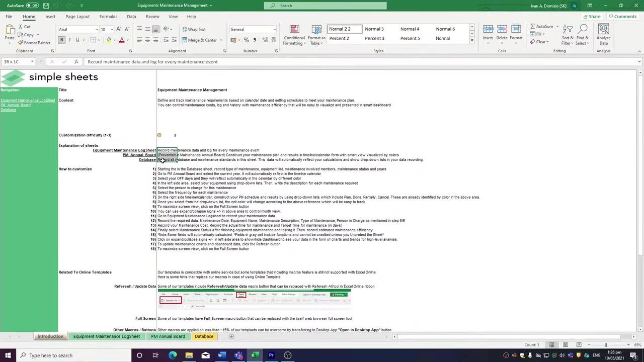Open Conditional Formatting
Image resolution: width=644 pixels, height=362 pixels.
294,35
